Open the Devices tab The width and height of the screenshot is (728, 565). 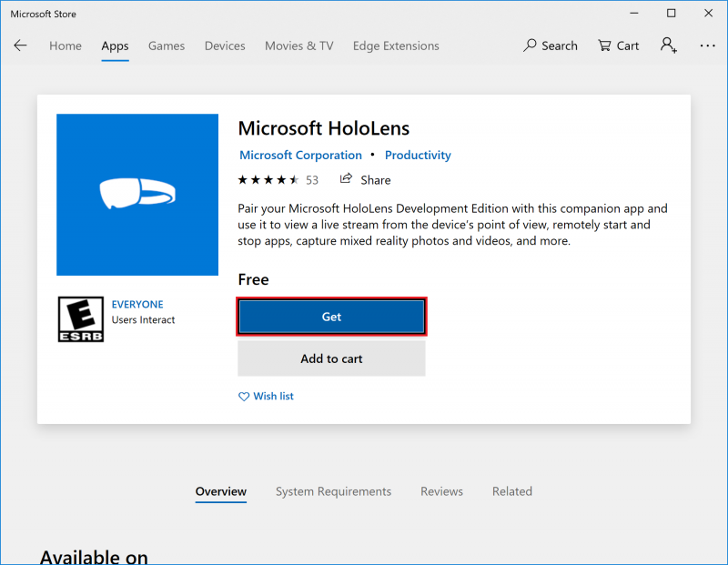pyautogui.click(x=225, y=46)
